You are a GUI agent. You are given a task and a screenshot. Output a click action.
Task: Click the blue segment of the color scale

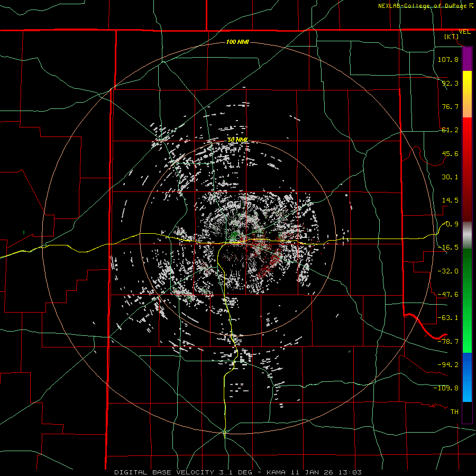tap(467, 377)
